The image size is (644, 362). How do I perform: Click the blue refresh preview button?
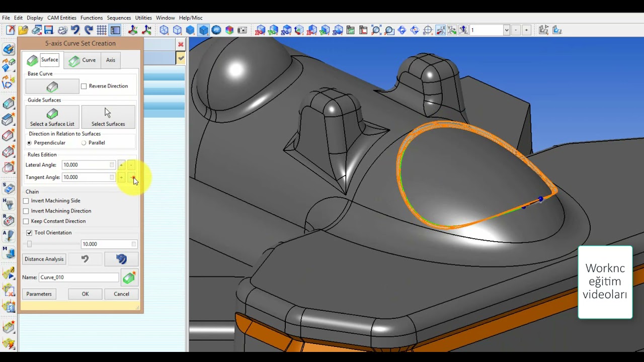(121, 259)
